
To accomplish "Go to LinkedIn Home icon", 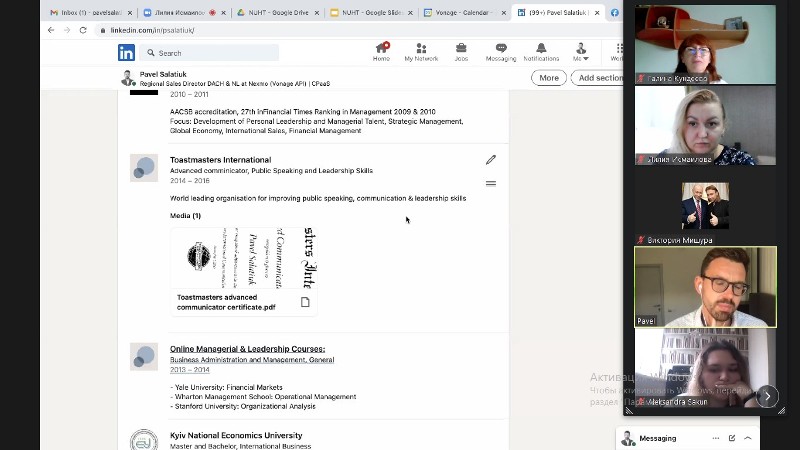I will tap(381, 52).
